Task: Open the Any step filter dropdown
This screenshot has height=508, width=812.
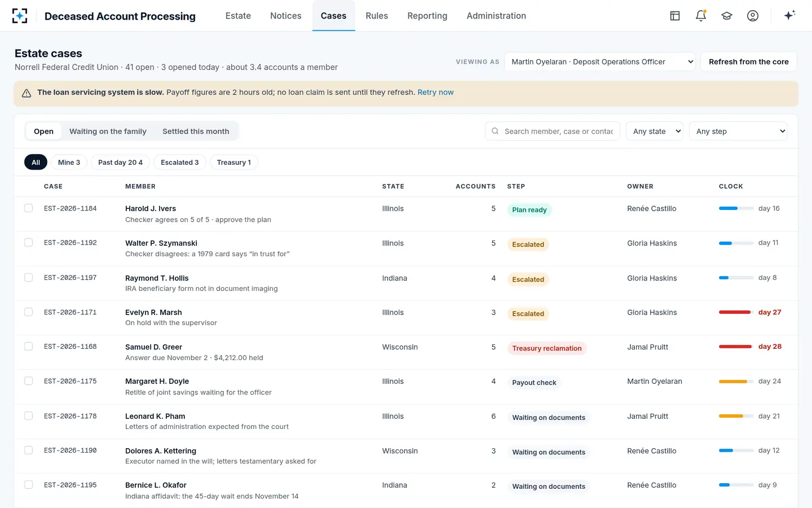Action: pos(738,131)
